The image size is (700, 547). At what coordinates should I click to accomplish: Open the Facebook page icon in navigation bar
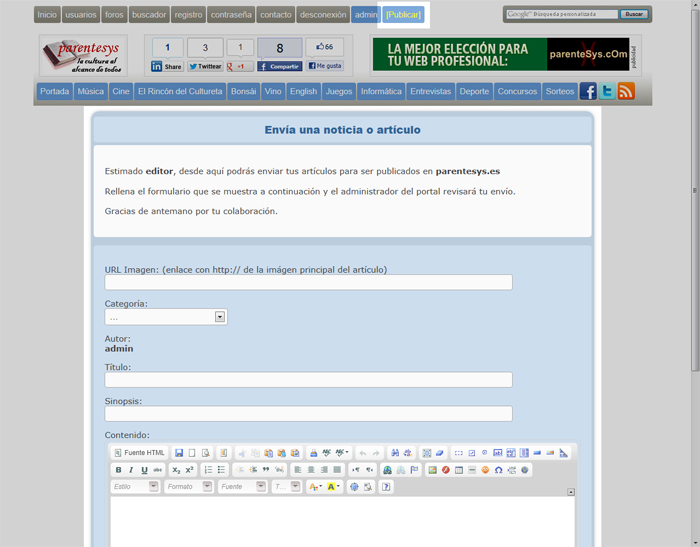coord(588,91)
